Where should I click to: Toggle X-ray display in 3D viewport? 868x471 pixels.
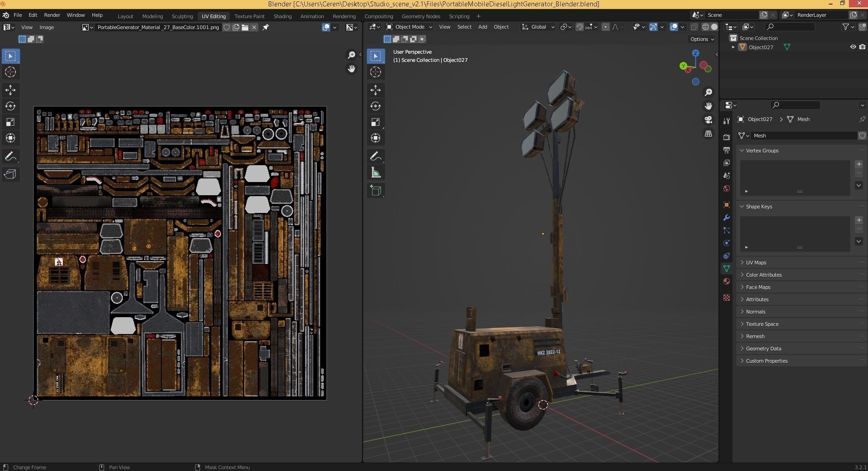coord(694,27)
